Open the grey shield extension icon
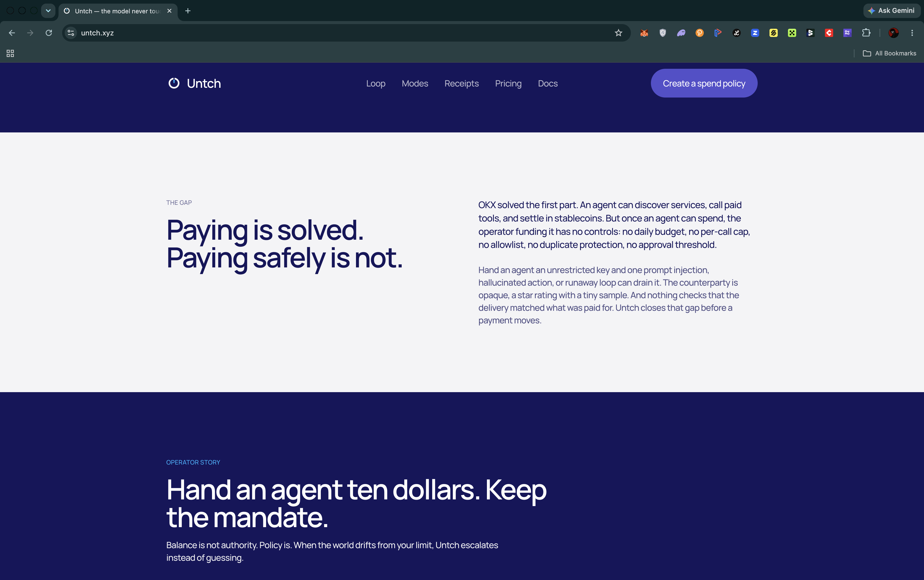 [x=662, y=33]
